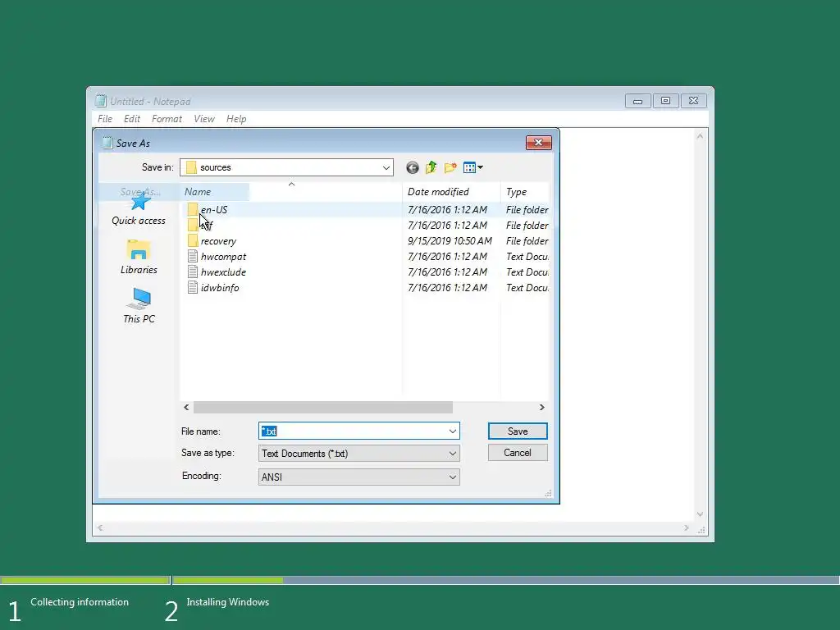
Task: Open the View Menu icon in Save As
Action: [472, 167]
